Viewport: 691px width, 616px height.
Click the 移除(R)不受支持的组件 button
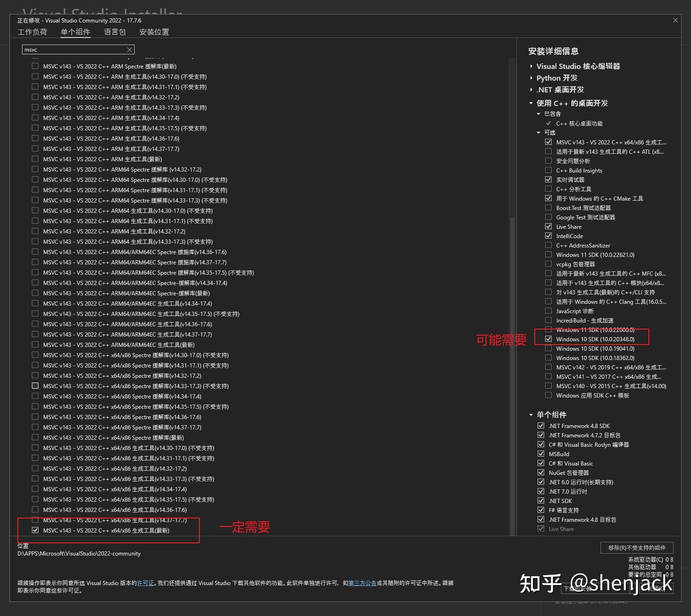(x=637, y=548)
